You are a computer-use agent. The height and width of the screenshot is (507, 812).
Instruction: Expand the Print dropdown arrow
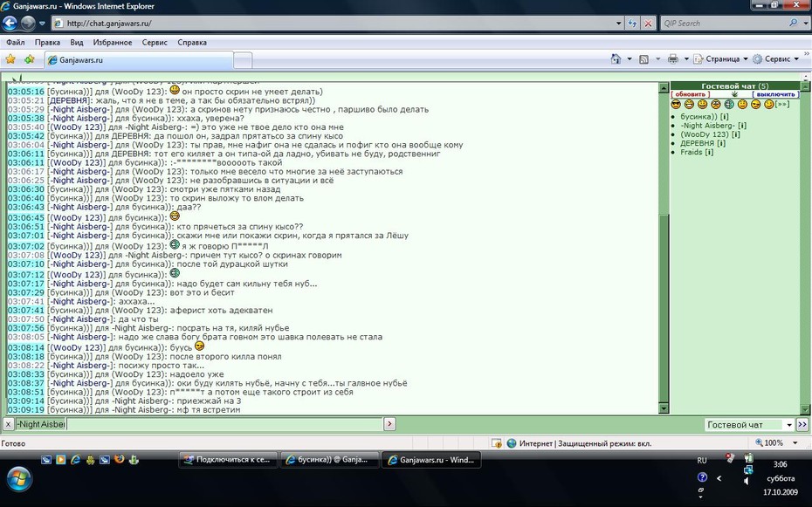pos(686,59)
